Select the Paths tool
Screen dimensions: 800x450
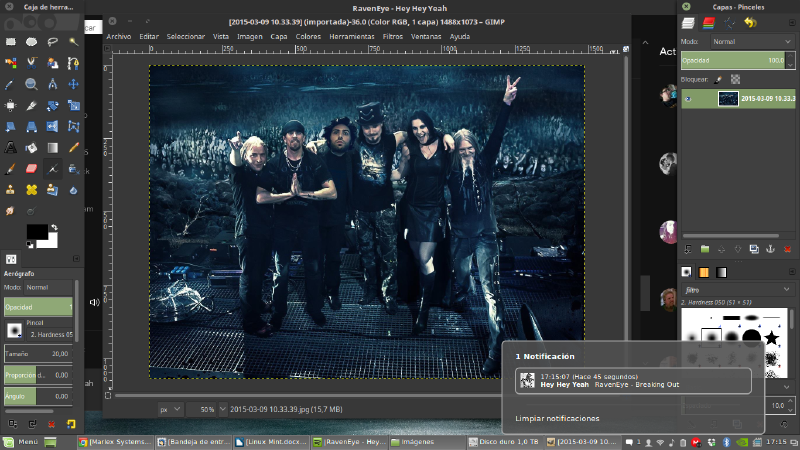coord(73,63)
